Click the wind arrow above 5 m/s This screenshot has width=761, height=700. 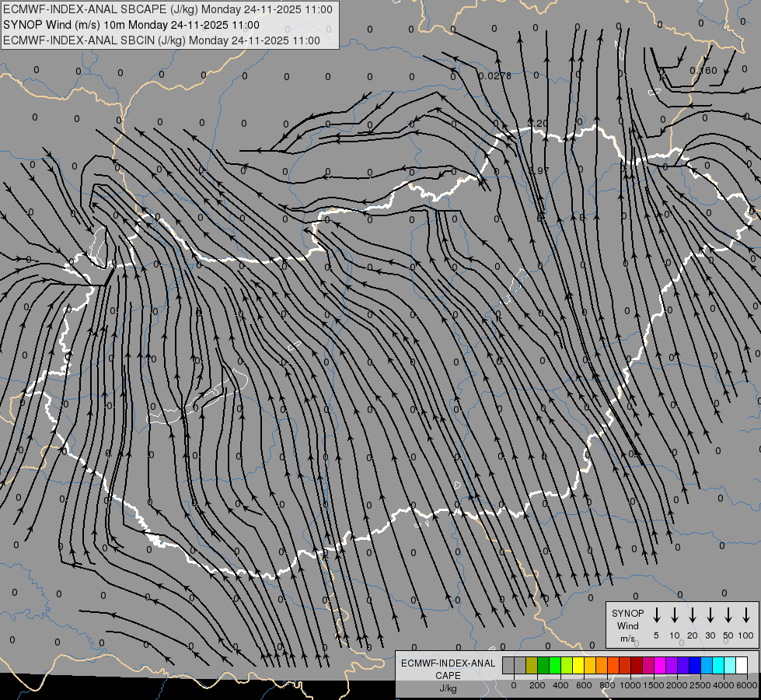click(656, 615)
